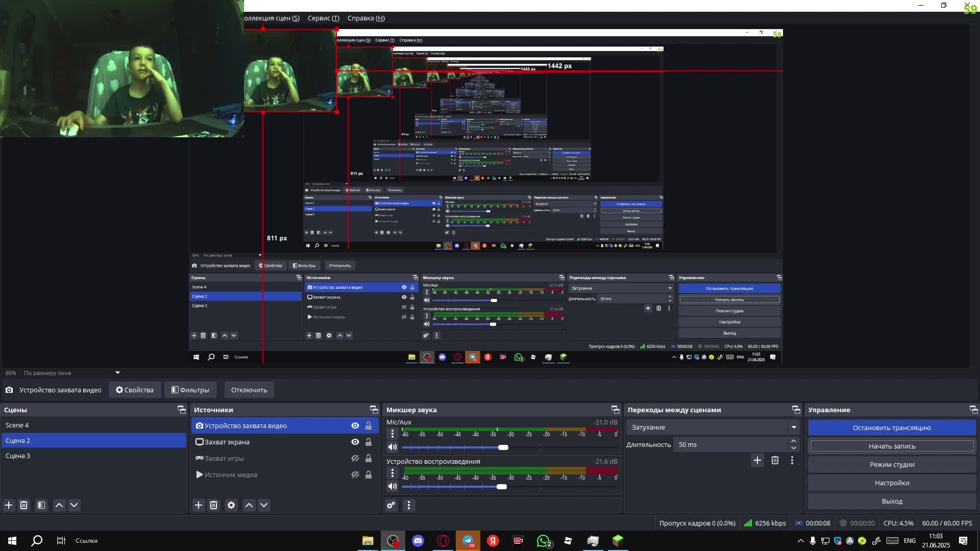Screen dimensions: 980x551
Task: Add a transition with plus icon
Action: (x=757, y=460)
